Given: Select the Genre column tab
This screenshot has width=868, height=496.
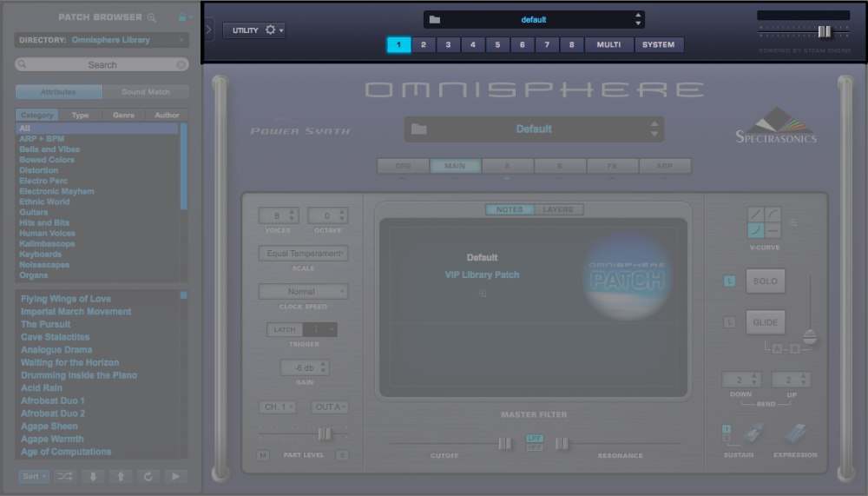Looking at the screenshot, I should coord(123,116).
